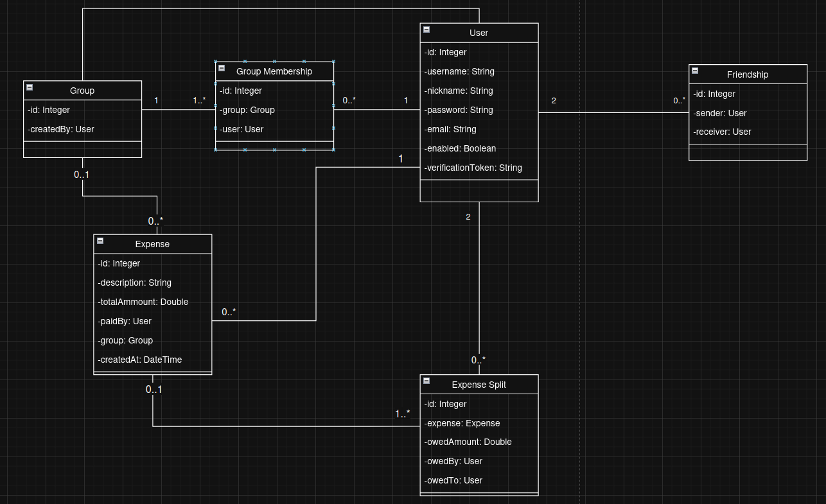Collapse the User class using its minus icon
The width and height of the screenshot is (826, 504).
tap(426, 30)
